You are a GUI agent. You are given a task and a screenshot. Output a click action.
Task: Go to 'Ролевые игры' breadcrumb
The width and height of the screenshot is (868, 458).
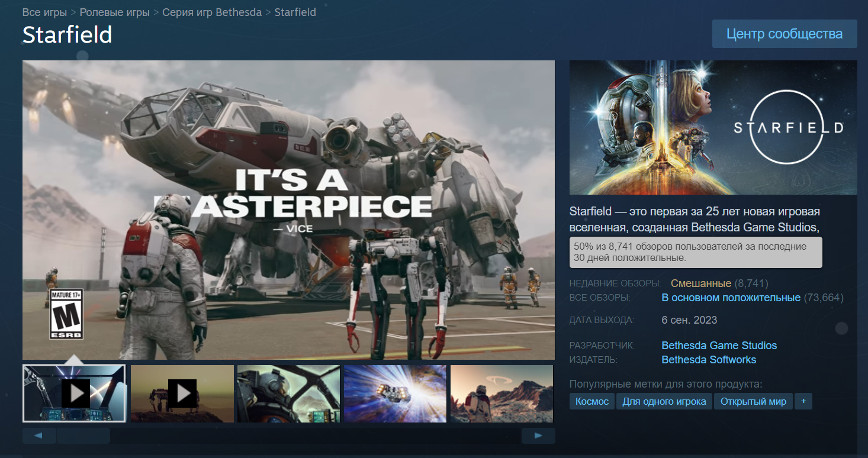pos(114,12)
